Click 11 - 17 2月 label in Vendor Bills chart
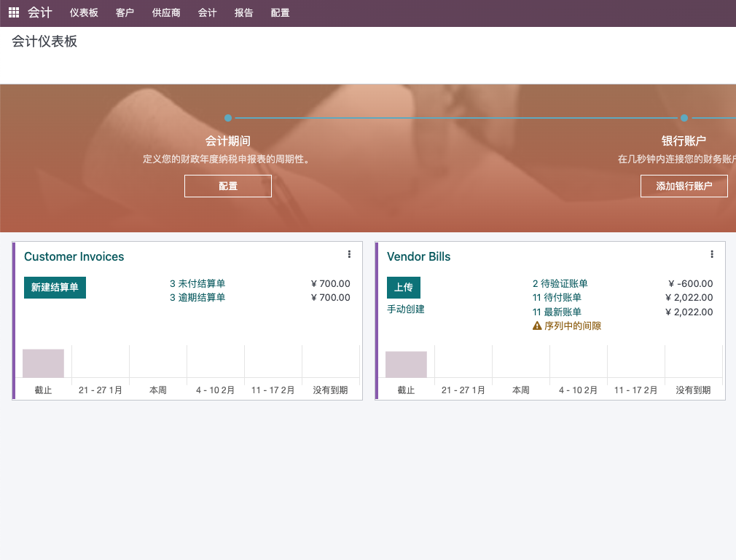Screen dimensions: 736x560 635,390
